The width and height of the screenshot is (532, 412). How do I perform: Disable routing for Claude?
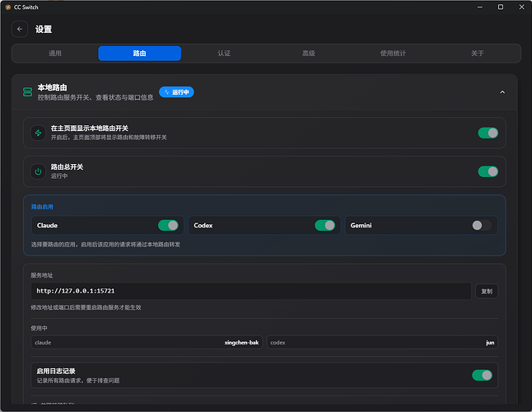[168, 225]
